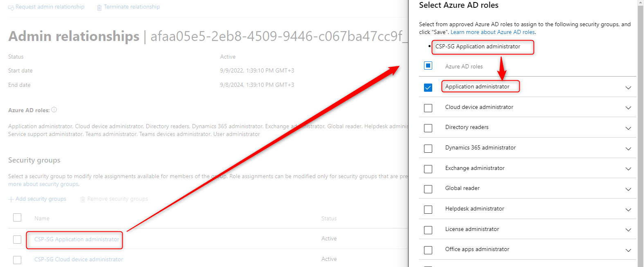Click the Status column header in groups table

pyautogui.click(x=329, y=218)
